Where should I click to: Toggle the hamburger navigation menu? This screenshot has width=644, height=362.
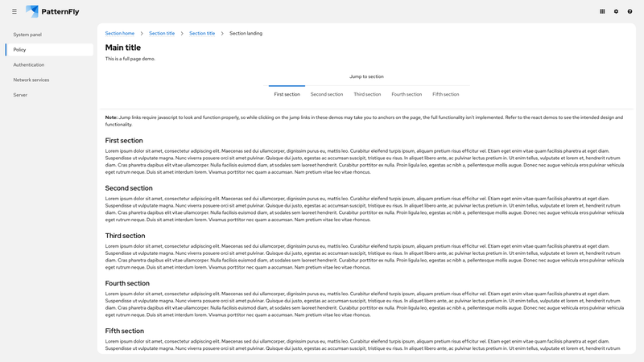tap(14, 11)
